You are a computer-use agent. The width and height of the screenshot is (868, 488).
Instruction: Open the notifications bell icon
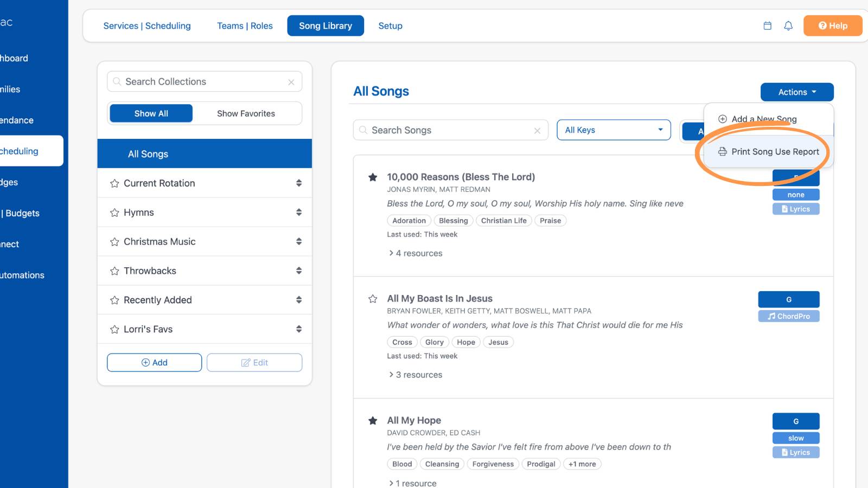(x=788, y=25)
